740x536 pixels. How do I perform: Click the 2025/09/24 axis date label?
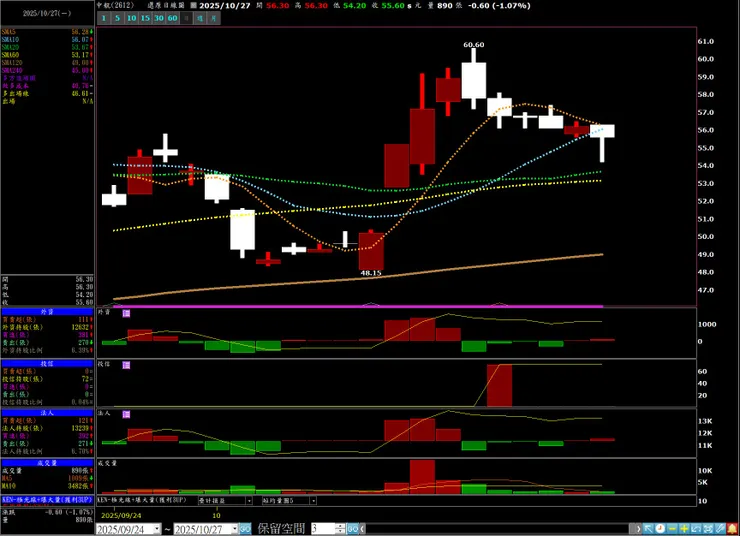point(121,515)
